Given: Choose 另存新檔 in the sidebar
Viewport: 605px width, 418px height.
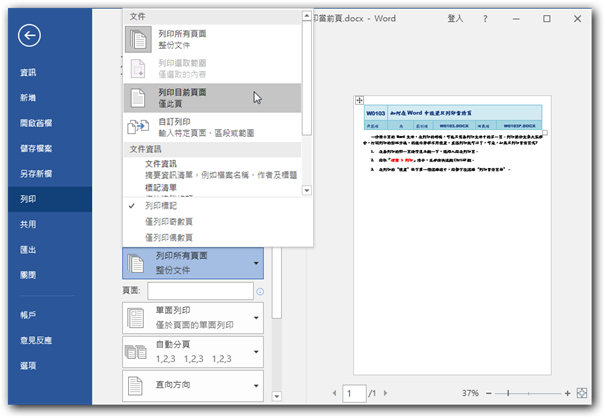Looking at the screenshot, I should [36, 174].
